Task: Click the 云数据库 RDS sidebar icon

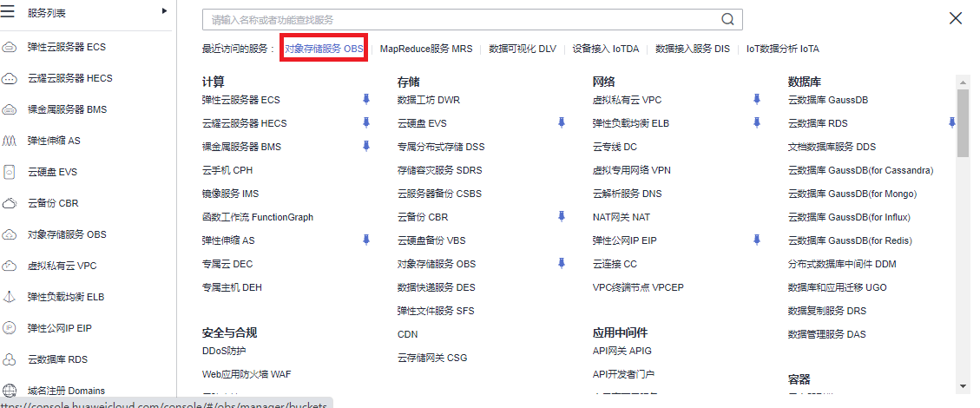Action: point(10,360)
